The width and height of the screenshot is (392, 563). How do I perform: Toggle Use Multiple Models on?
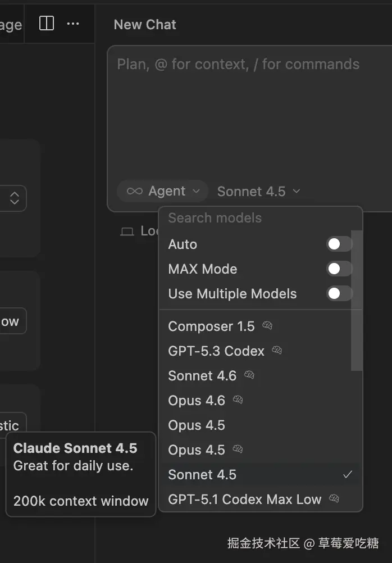tap(339, 293)
